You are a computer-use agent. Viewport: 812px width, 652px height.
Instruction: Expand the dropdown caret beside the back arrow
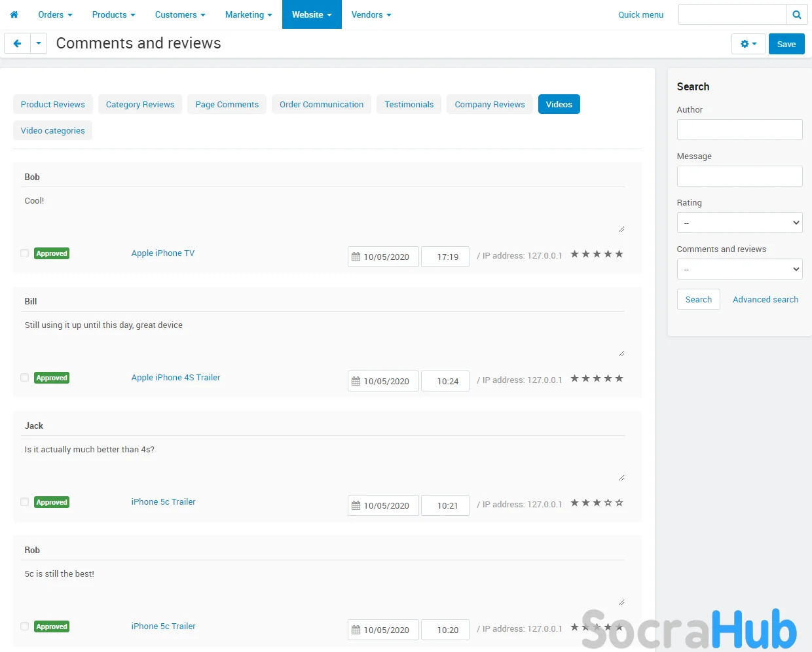pyautogui.click(x=39, y=44)
